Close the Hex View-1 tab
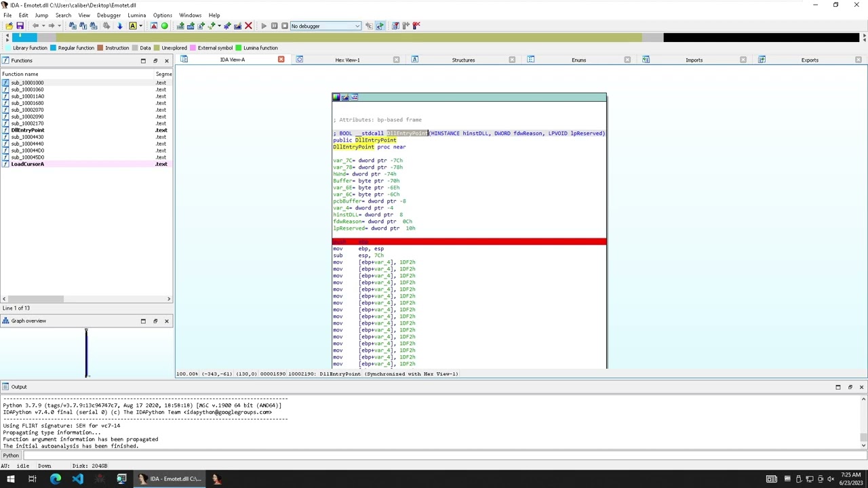This screenshot has height=488, width=868. coord(396,60)
